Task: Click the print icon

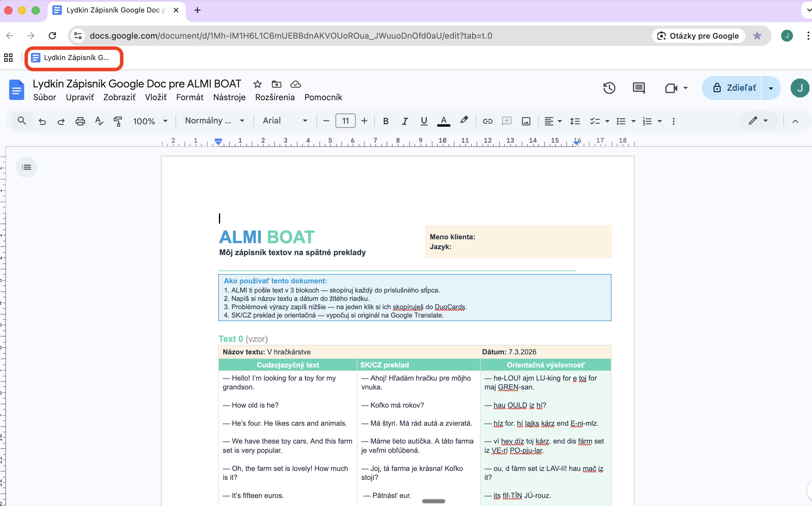Action: coord(80,121)
